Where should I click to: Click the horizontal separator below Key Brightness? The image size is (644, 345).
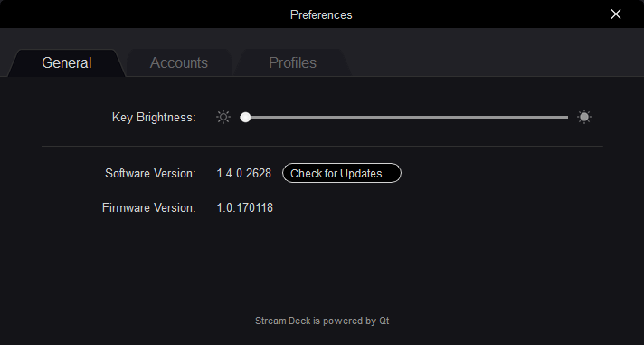[x=322, y=146]
